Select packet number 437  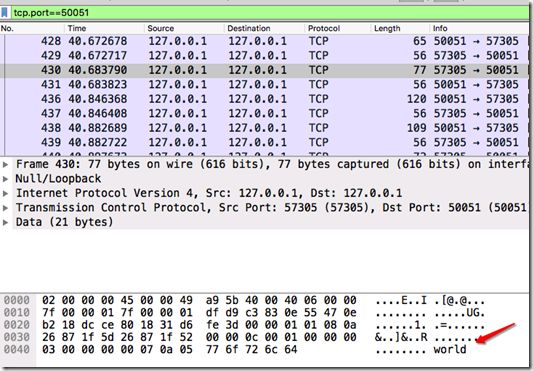click(x=264, y=113)
